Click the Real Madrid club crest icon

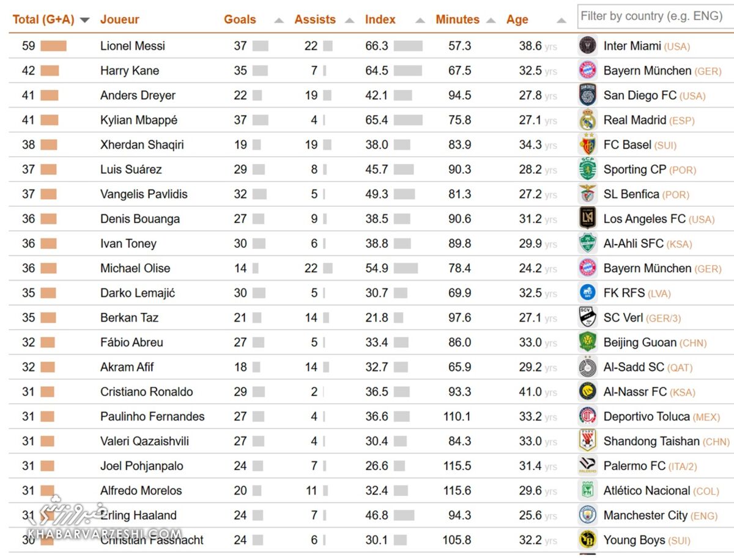click(587, 120)
